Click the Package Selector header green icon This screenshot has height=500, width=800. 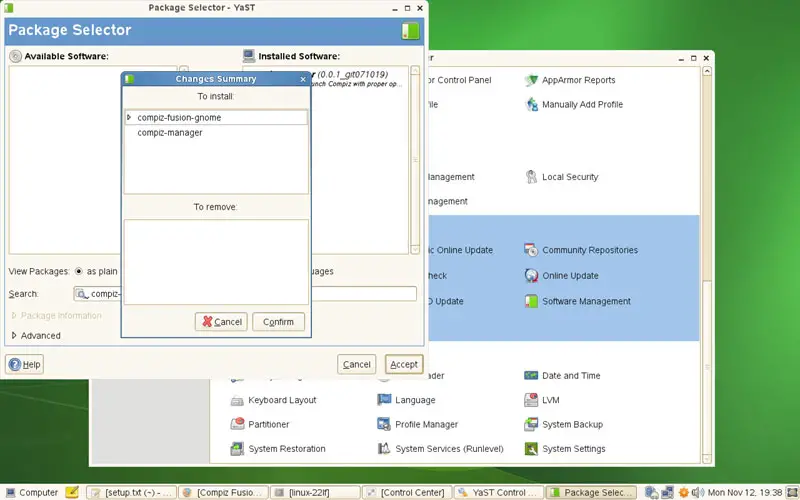click(410, 31)
